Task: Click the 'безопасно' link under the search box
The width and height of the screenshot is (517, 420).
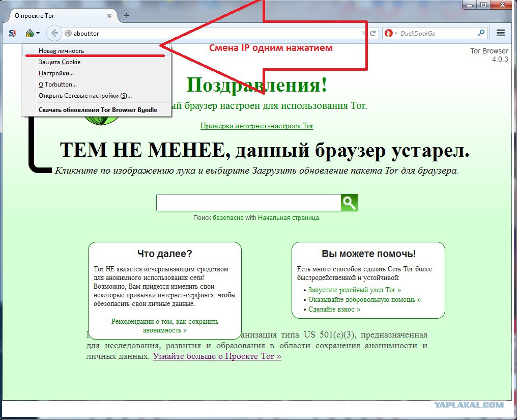Action: pos(228,218)
